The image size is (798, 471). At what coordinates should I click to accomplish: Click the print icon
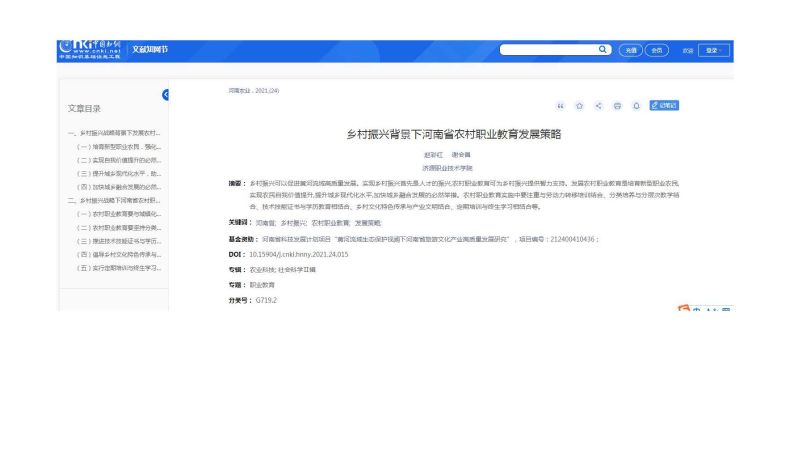[617, 105]
